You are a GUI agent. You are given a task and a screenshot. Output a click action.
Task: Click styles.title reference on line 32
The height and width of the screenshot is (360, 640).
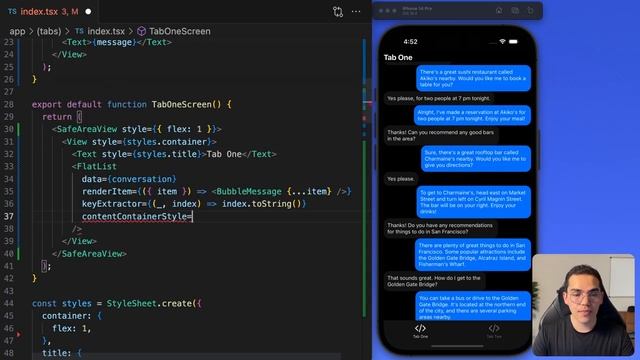167,154
